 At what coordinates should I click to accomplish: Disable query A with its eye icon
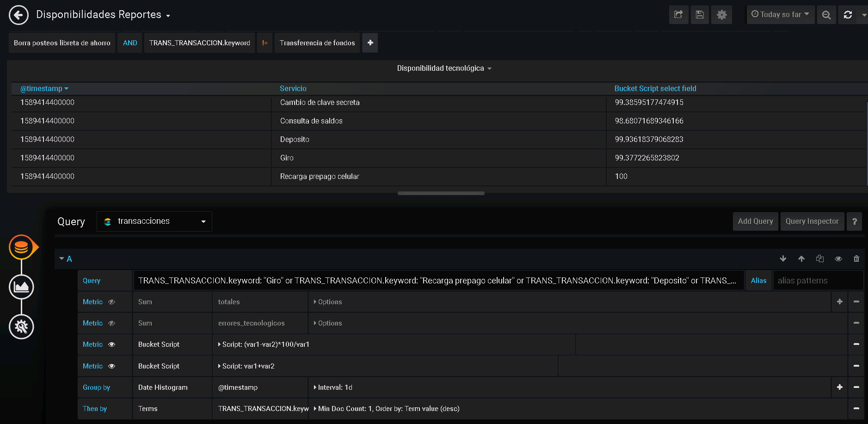click(x=838, y=258)
